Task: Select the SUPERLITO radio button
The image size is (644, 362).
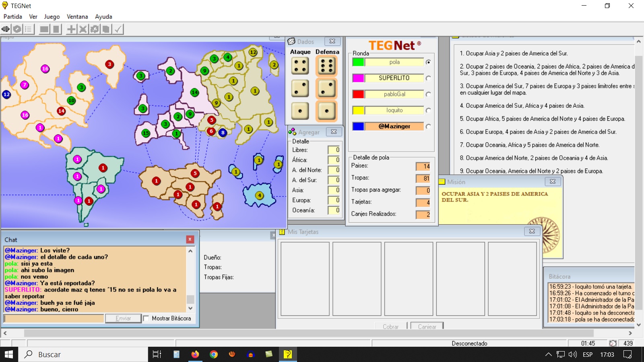Action: [428, 78]
